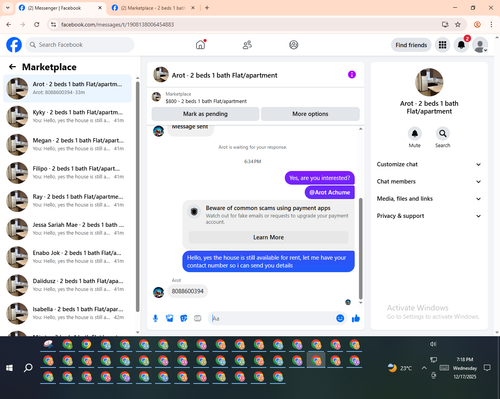Screen dimensions: 500x399
Task: Click Learn More in scam warning
Action: tap(268, 237)
